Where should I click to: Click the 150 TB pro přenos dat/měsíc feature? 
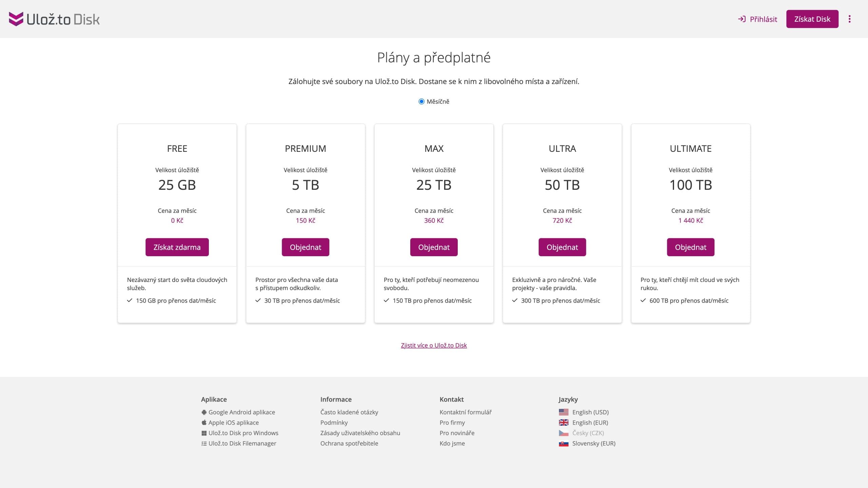pyautogui.click(x=432, y=301)
